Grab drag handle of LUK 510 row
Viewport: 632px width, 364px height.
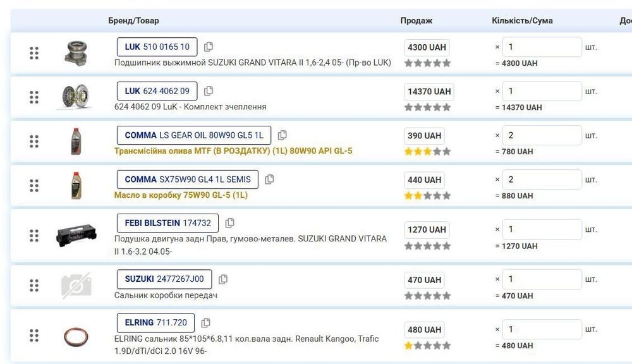(x=34, y=53)
